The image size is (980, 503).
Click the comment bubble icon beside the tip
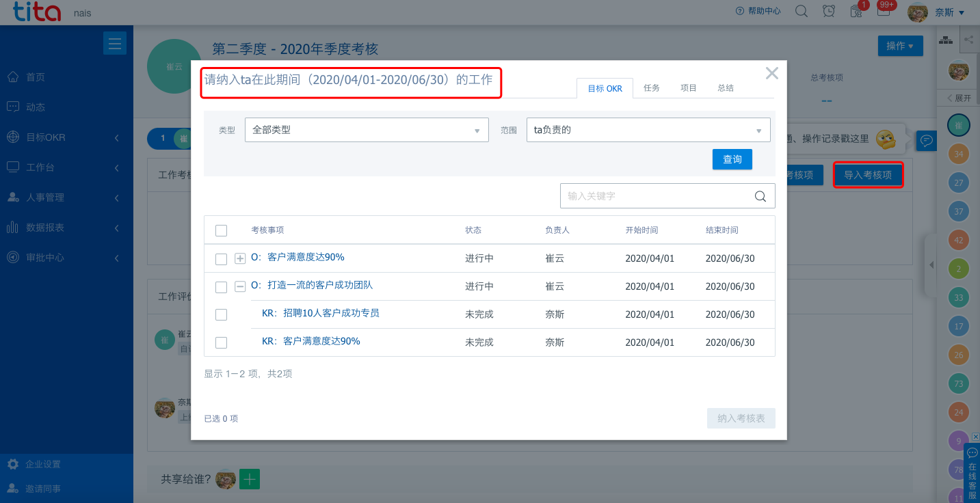click(926, 141)
